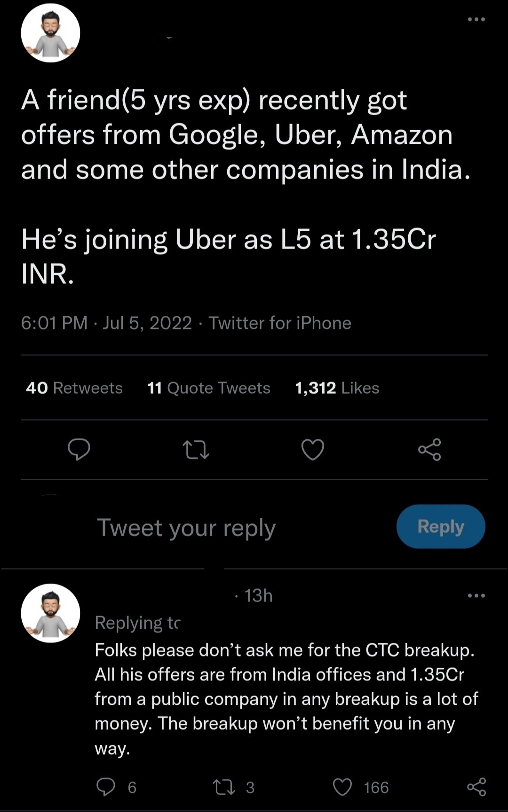Like the reply with 166 likes
The width and height of the screenshot is (508, 812).
(342, 787)
